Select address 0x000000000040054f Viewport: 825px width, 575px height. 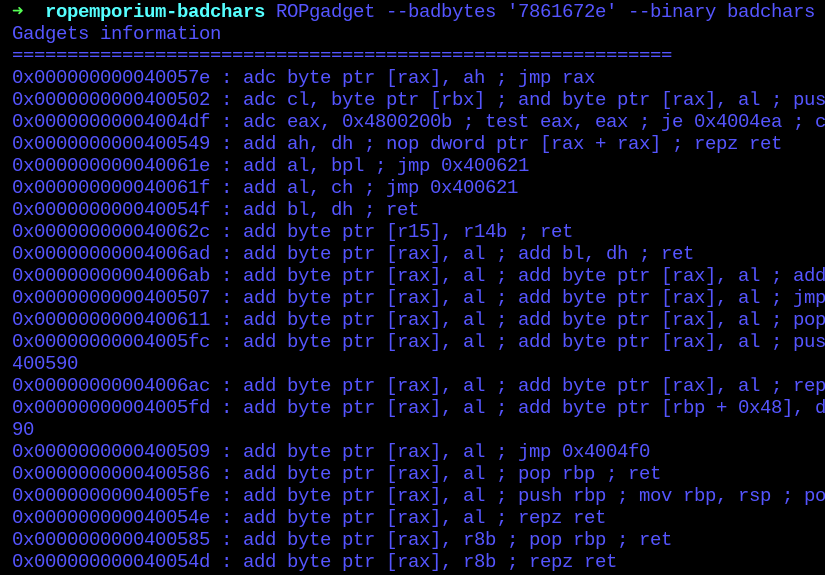(111, 209)
